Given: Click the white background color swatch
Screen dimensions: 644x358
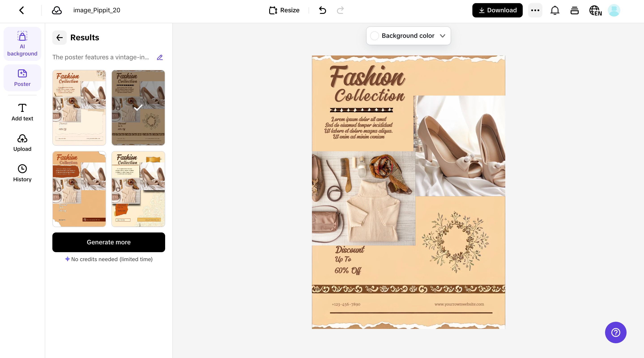Looking at the screenshot, I should [x=375, y=36].
